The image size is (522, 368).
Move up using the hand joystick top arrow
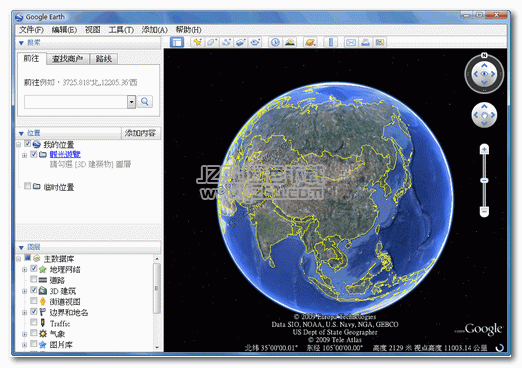(484, 106)
